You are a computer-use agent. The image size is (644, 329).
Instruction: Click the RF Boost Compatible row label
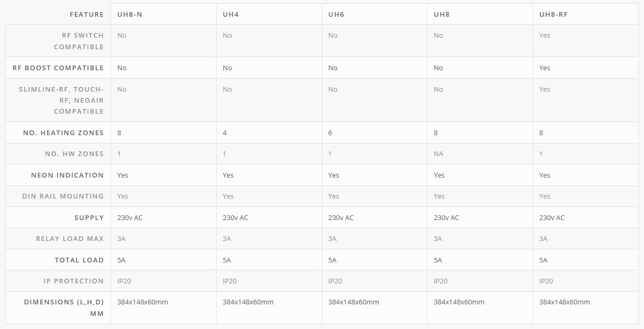click(58, 68)
